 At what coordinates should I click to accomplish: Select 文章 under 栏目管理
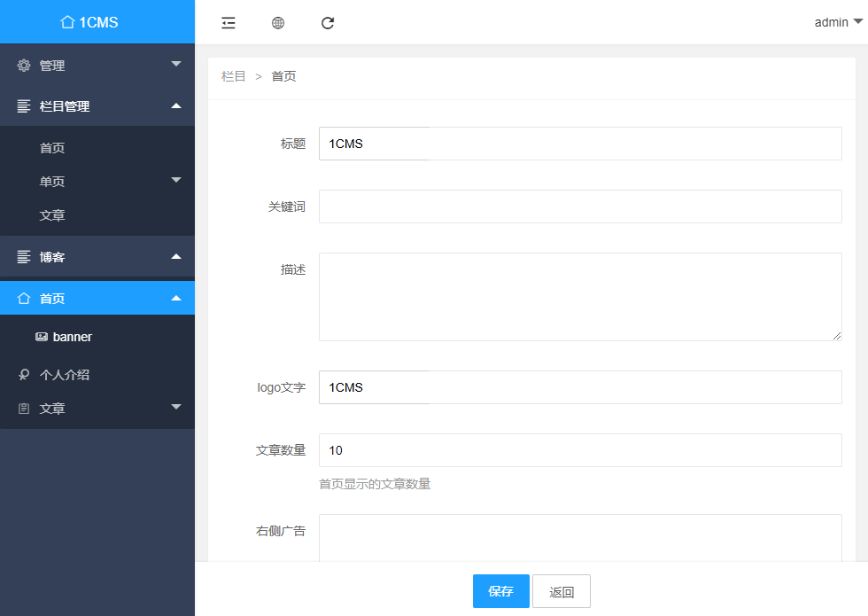pos(52,215)
